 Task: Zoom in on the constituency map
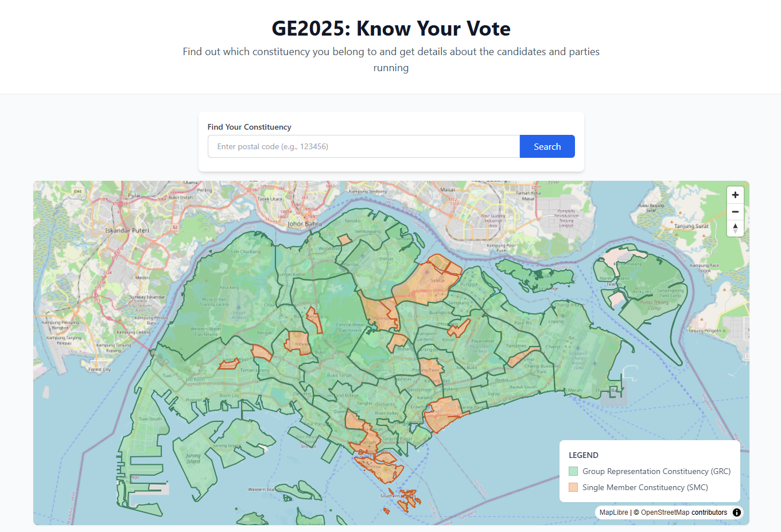[x=735, y=195]
